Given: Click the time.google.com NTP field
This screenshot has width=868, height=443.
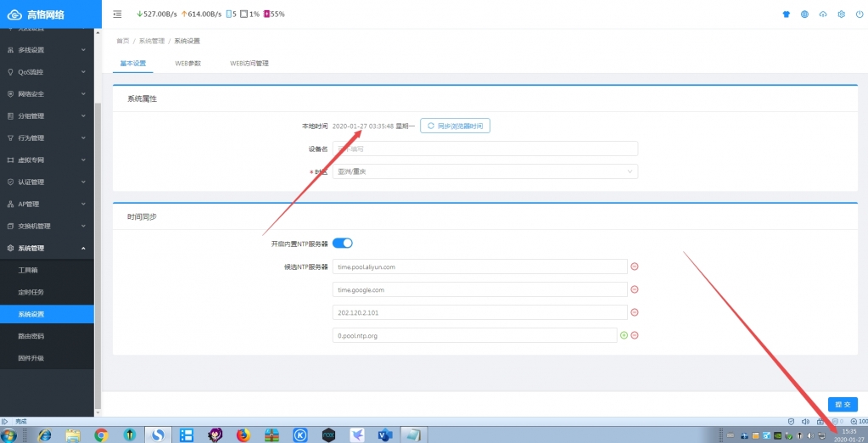Looking at the screenshot, I should coord(480,289).
